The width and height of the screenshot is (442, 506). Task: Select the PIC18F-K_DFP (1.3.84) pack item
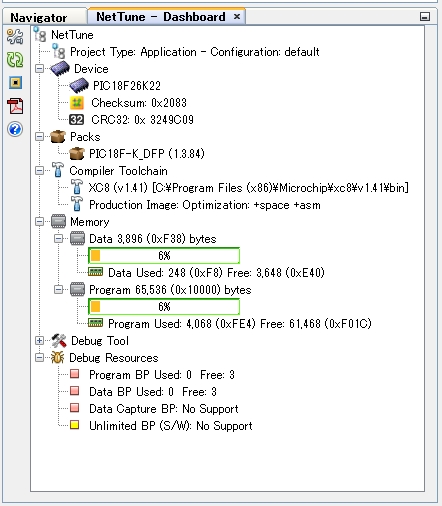point(147,154)
